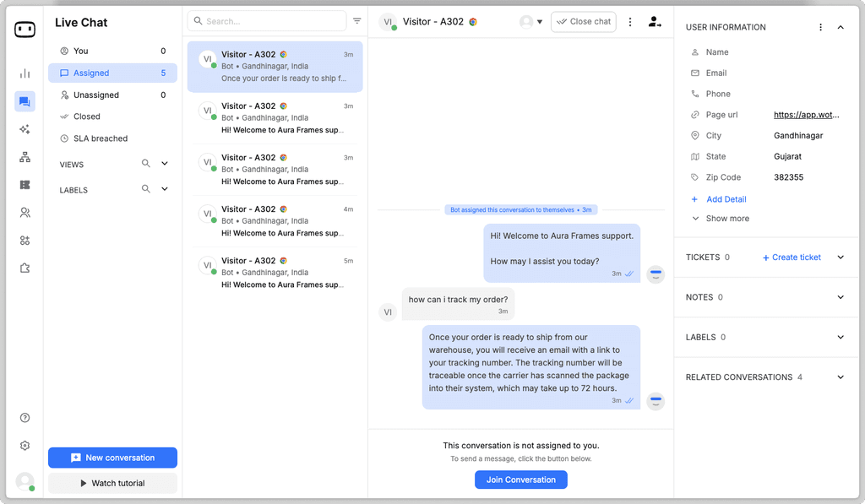
Task: Click the conversation search input field
Action: coord(266,20)
